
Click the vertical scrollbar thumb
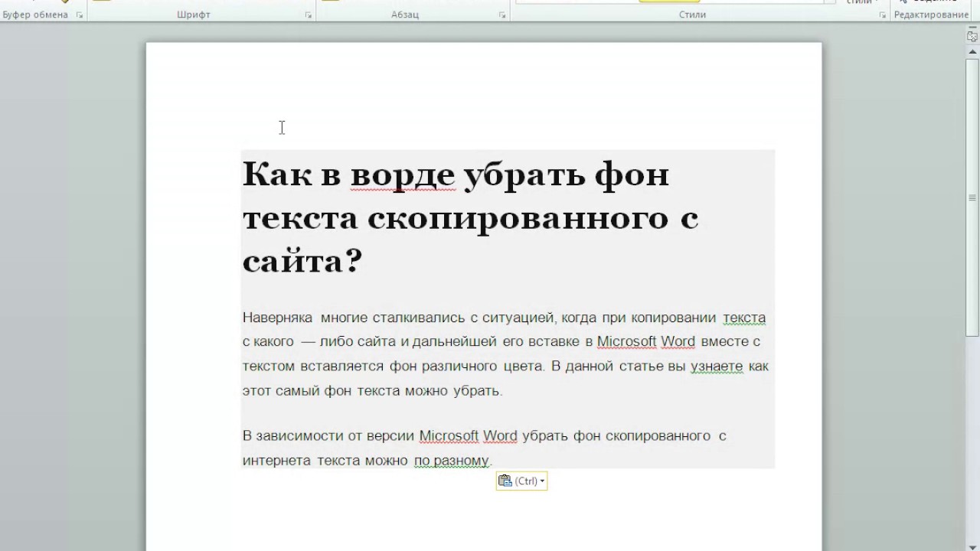point(972,197)
